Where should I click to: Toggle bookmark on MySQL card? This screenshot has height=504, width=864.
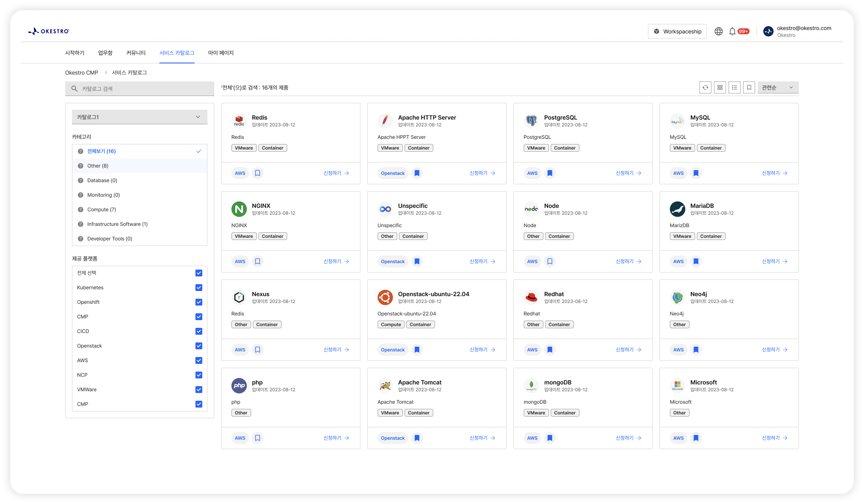696,173
